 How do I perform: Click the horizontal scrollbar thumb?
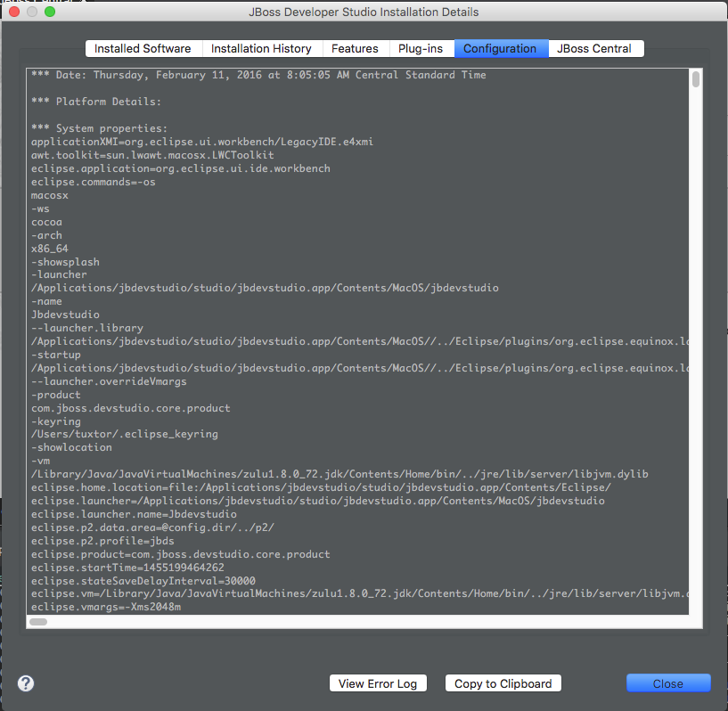tap(38, 622)
